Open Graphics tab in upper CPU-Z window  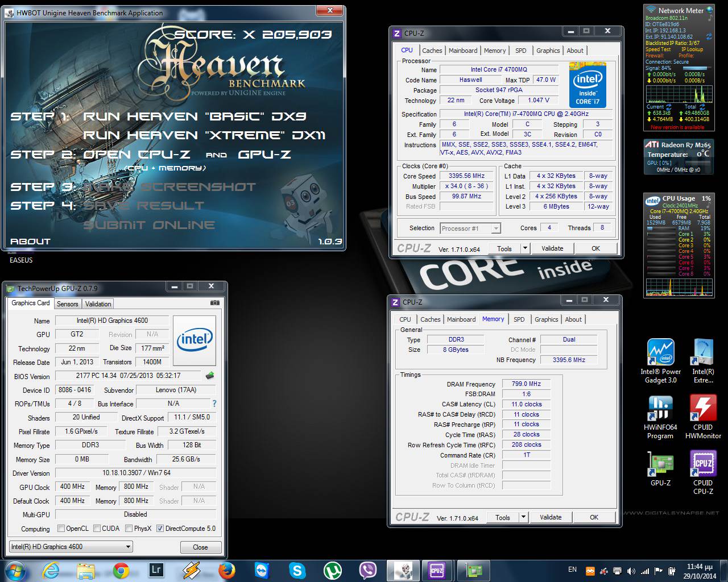pyautogui.click(x=548, y=51)
